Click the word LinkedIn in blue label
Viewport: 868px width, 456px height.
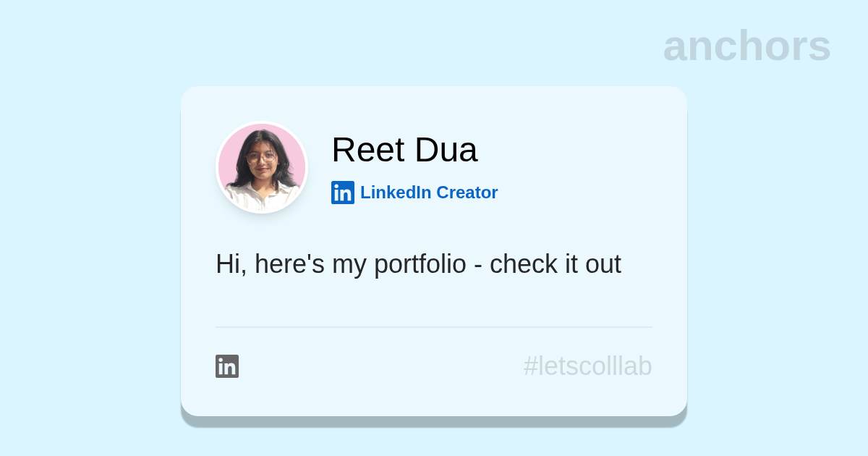pyautogui.click(x=396, y=193)
